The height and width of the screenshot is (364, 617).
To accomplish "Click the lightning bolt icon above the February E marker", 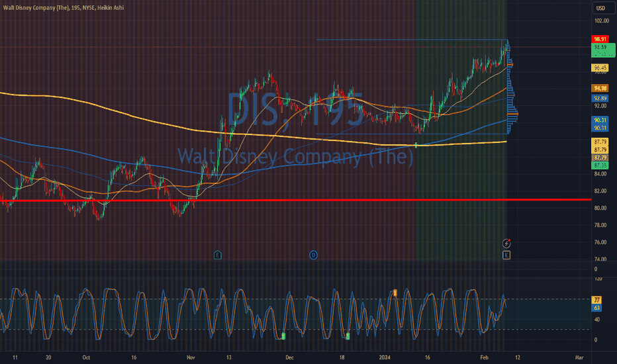I will pyautogui.click(x=506, y=243).
